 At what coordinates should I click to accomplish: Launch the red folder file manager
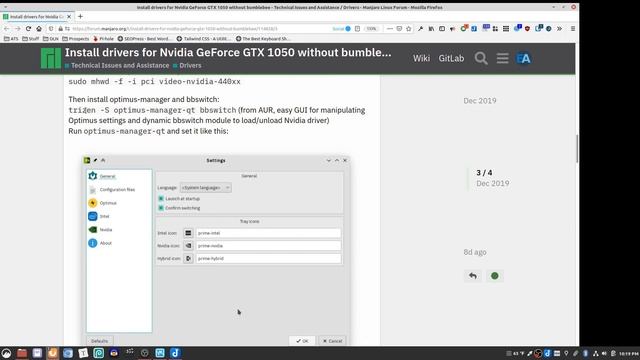tap(22, 353)
